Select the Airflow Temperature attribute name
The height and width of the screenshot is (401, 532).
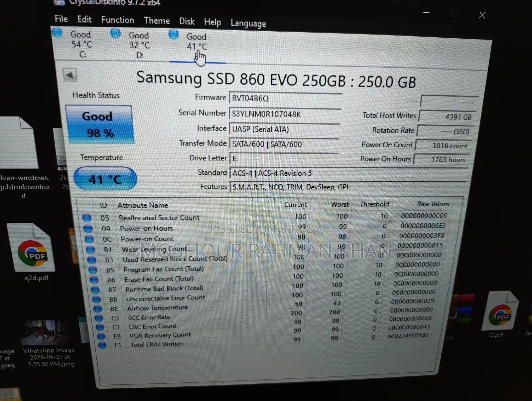pos(158,308)
